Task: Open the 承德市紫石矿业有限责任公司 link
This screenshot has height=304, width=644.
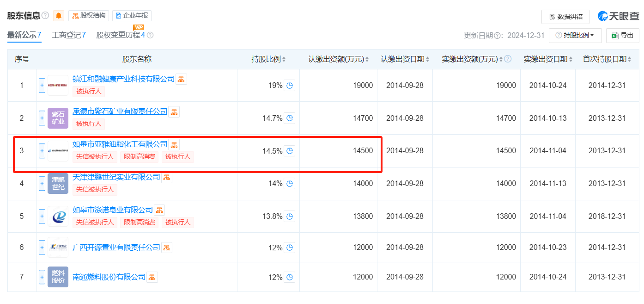Action: [x=120, y=112]
